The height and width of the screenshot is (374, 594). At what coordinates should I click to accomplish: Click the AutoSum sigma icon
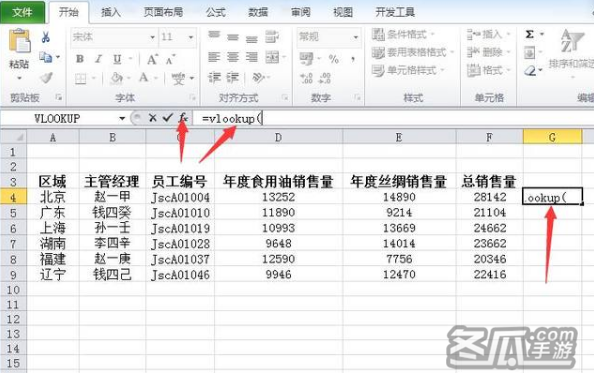point(530,34)
